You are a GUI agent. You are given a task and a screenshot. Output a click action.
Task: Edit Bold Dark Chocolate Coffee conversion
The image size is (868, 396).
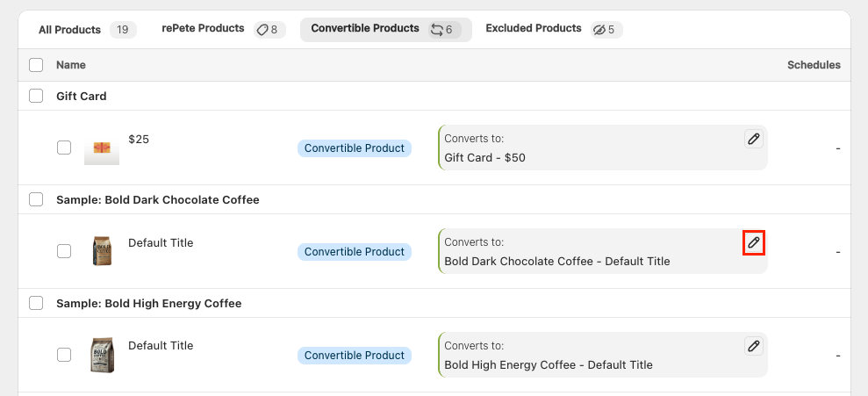point(753,242)
